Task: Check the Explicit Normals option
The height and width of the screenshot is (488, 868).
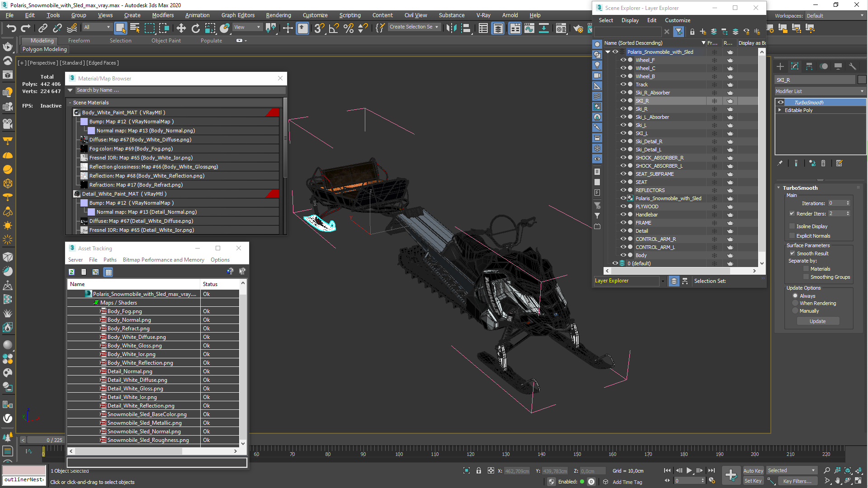Action: pos(792,236)
